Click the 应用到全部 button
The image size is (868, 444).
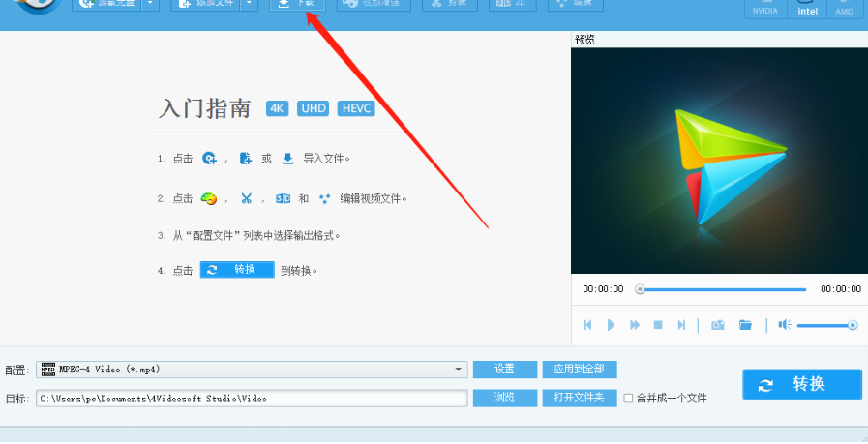point(579,370)
